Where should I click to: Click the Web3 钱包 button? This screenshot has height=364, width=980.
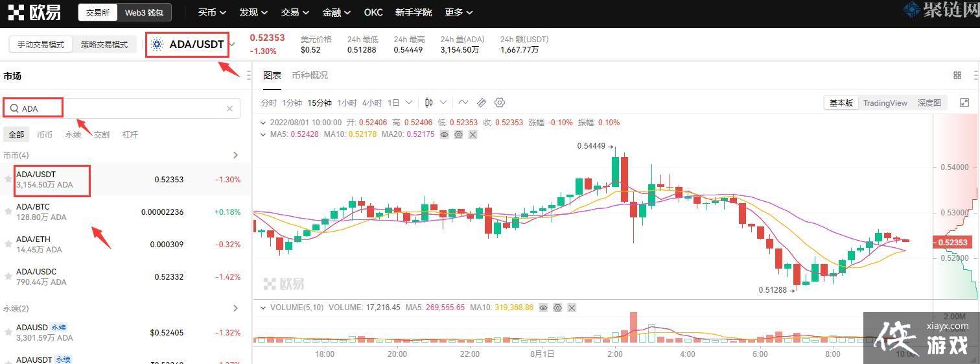pos(145,12)
